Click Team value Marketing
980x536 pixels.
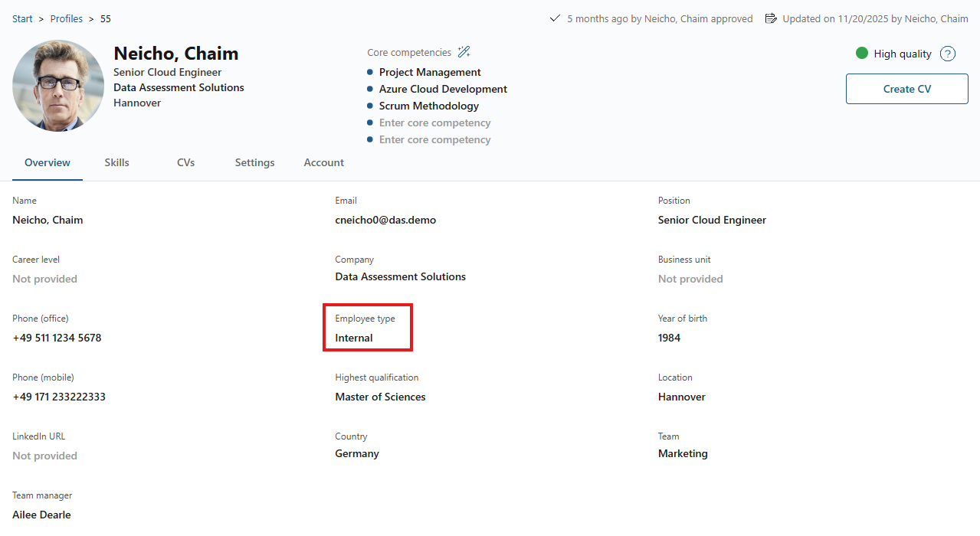[683, 453]
